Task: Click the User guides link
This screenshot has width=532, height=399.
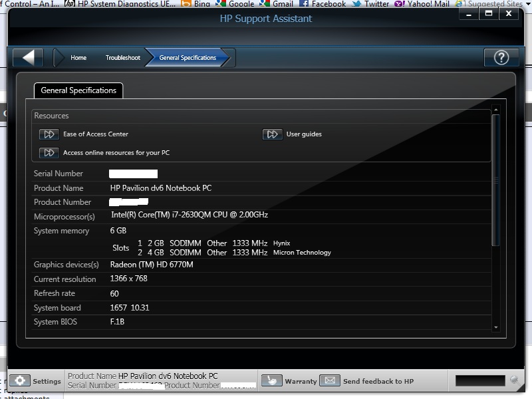Action: point(304,134)
